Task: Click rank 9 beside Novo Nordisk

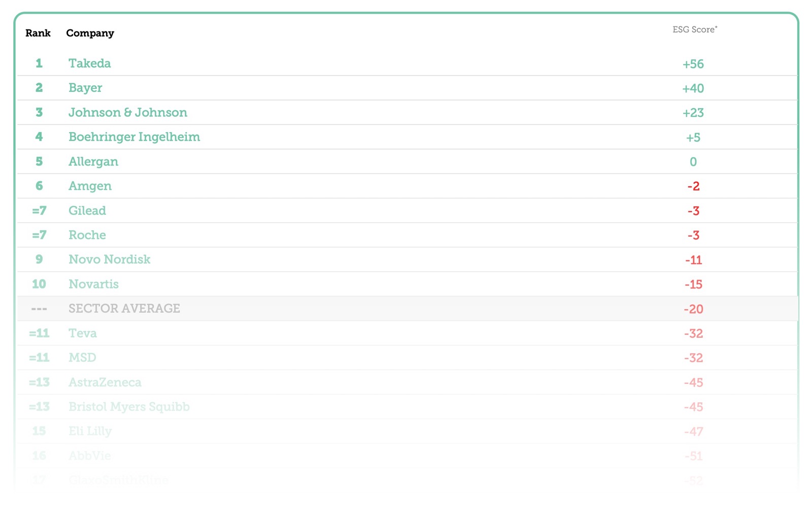Action: tap(39, 259)
